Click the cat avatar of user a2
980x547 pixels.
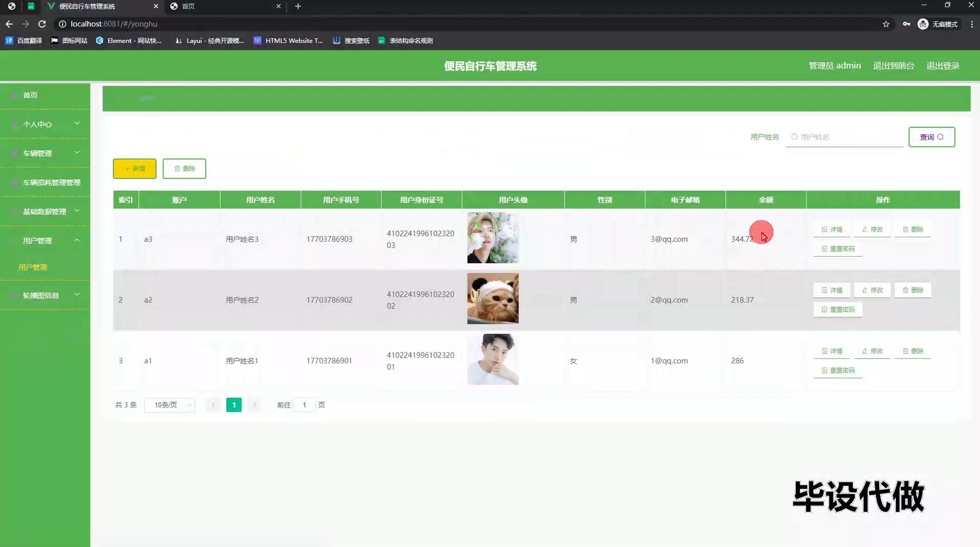[493, 299]
